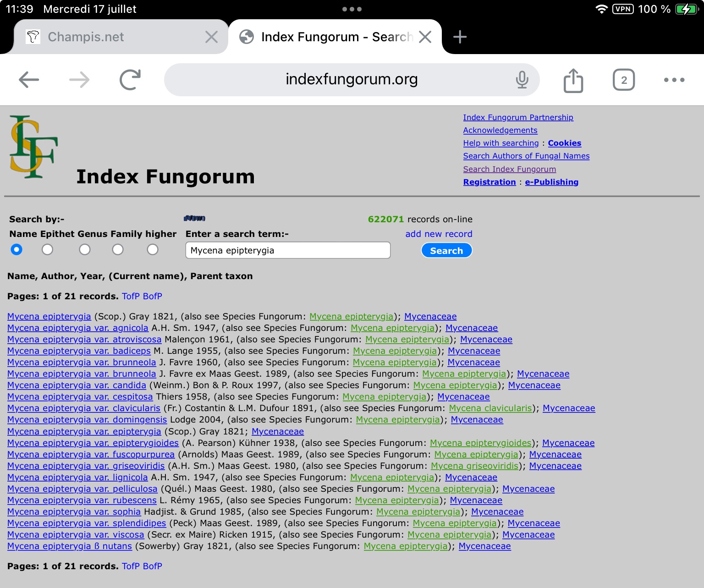Select the Epithet radio button

click(47, 249)
